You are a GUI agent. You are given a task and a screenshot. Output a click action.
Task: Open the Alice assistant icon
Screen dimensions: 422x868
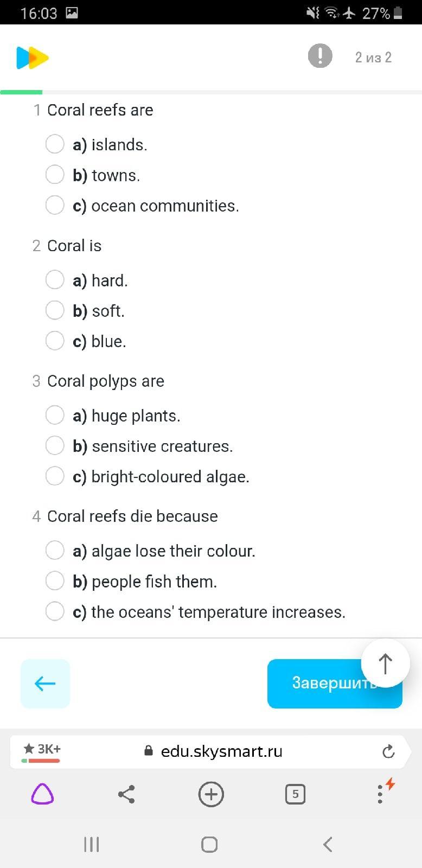(x=42, y=795)
